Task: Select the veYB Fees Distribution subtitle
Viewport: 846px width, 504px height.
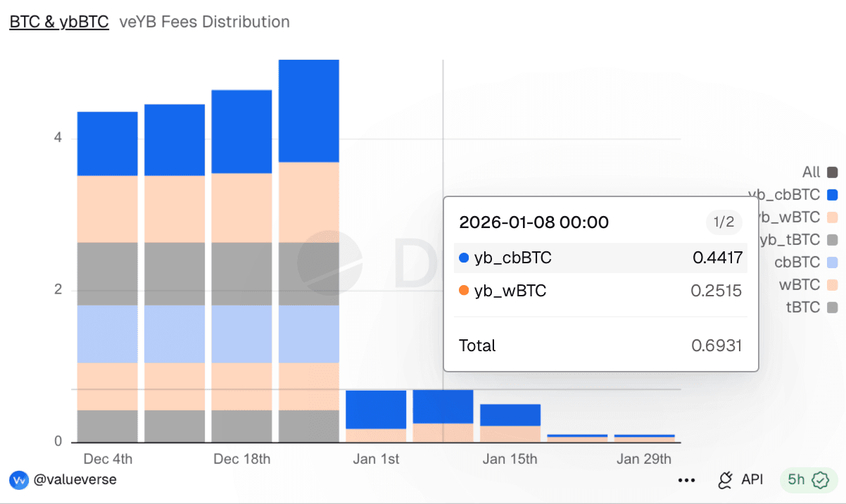Action: click(204, 22)
